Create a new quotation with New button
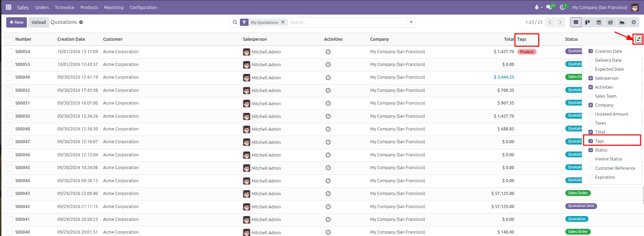644x236 pixels. [17, 22]
